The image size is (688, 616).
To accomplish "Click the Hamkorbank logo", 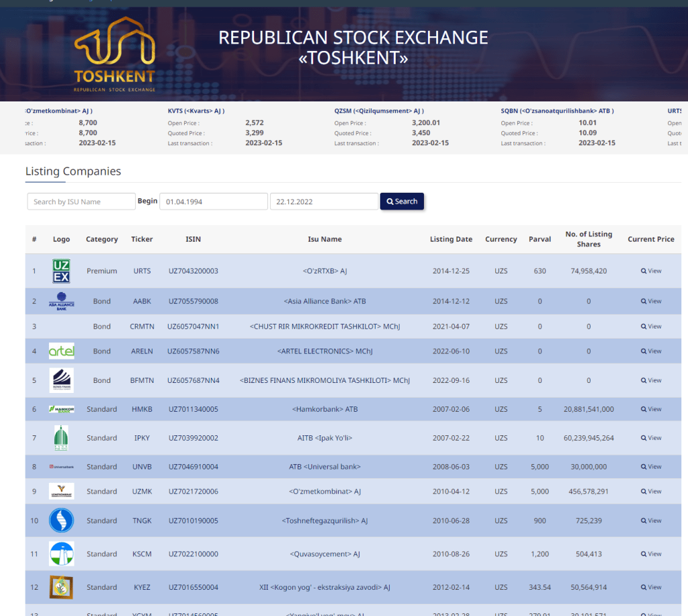I will pos(61,409).
